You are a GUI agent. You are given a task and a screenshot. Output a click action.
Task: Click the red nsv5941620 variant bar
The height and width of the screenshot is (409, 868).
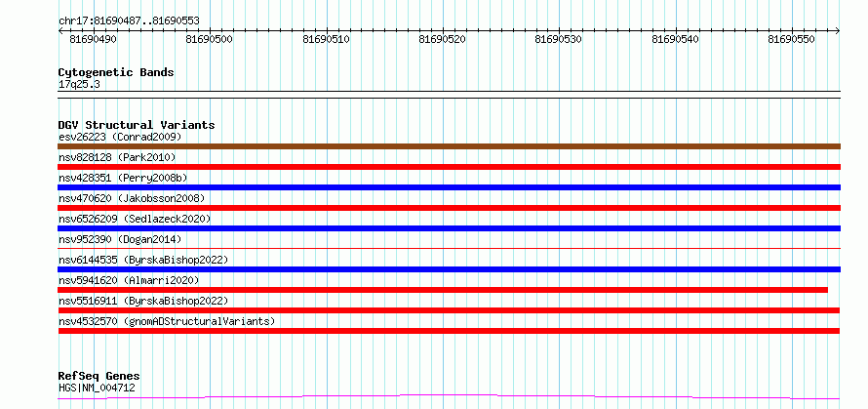443,290
